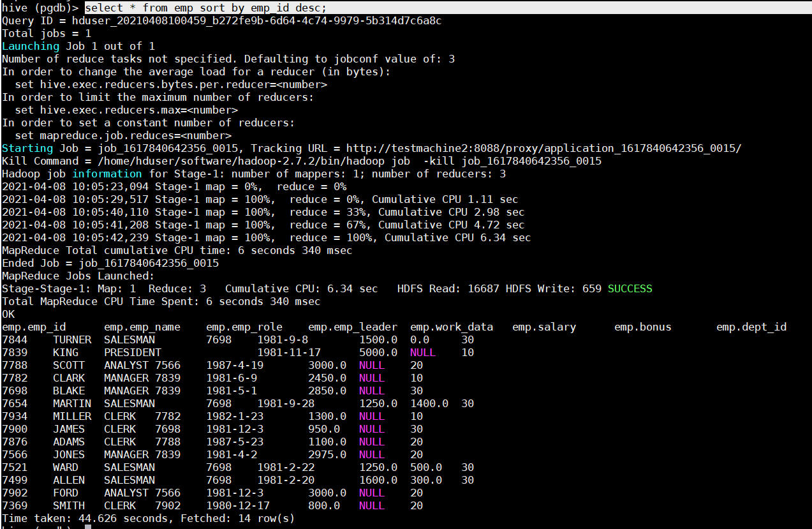The width and height of the screenshot is (812, 529).
Task: Click the Query ID line
Action: pyautogui.click(x=222, y=20)
